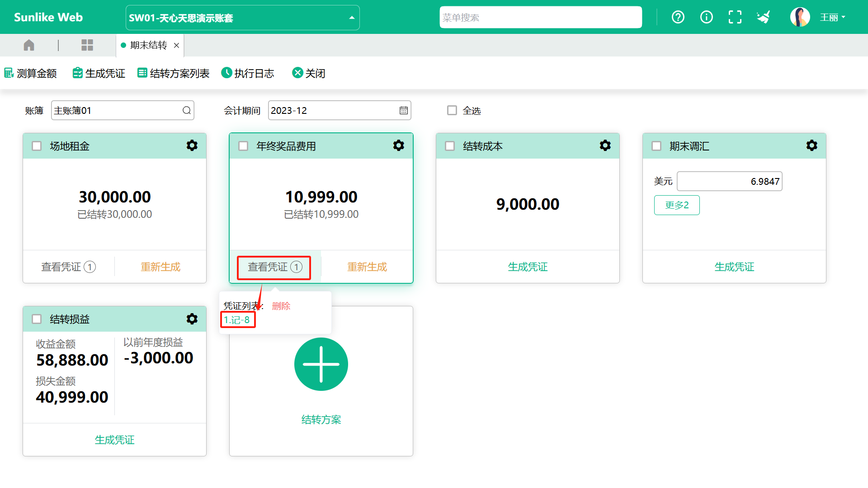Click the 账簿 search magnifier icon
The image size is (868, 488).
(187, 111)
